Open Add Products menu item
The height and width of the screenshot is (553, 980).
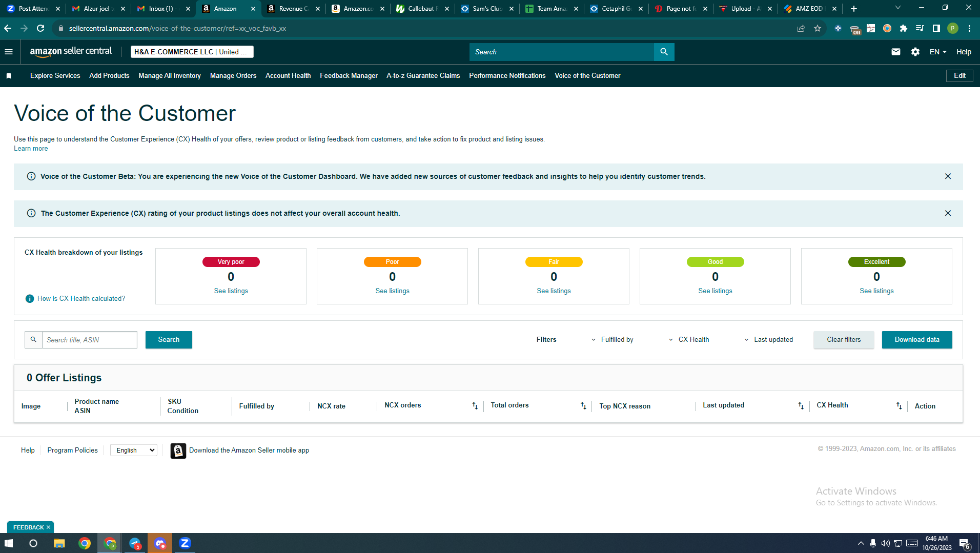coord(109,76)
